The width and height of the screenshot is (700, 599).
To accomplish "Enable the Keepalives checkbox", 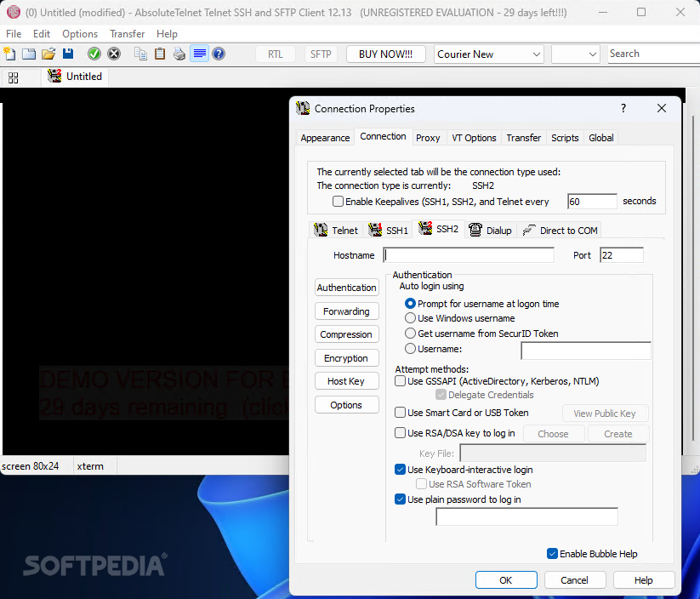I will pos(338,202).
